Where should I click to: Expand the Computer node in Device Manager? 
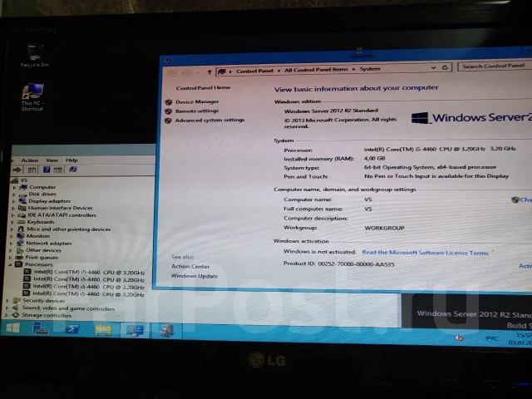point(14,187)
